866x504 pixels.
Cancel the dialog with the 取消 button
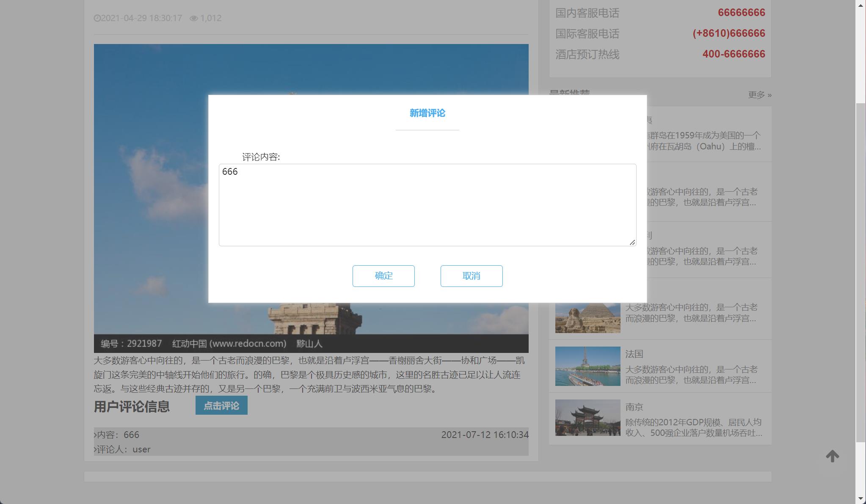pyautogui.click(x=472, y=275)
